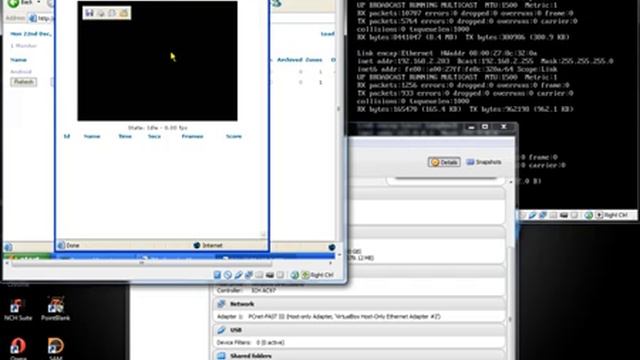The width and height of the screenshot is (640, 360).
Task: Click the Shared folders section header text
Action: click(x=251, y=356)
